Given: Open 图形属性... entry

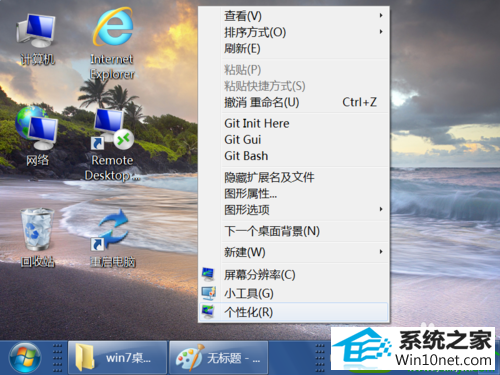Looking at the screenshot, I should coord(293,193).
